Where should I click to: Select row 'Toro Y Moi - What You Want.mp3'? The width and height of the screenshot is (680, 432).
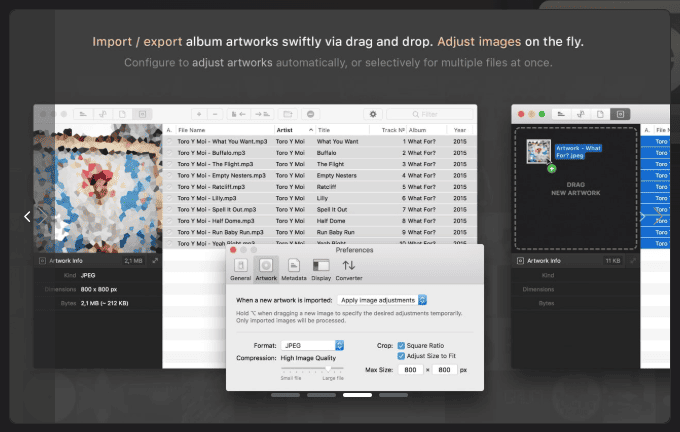tap(320, 141)
